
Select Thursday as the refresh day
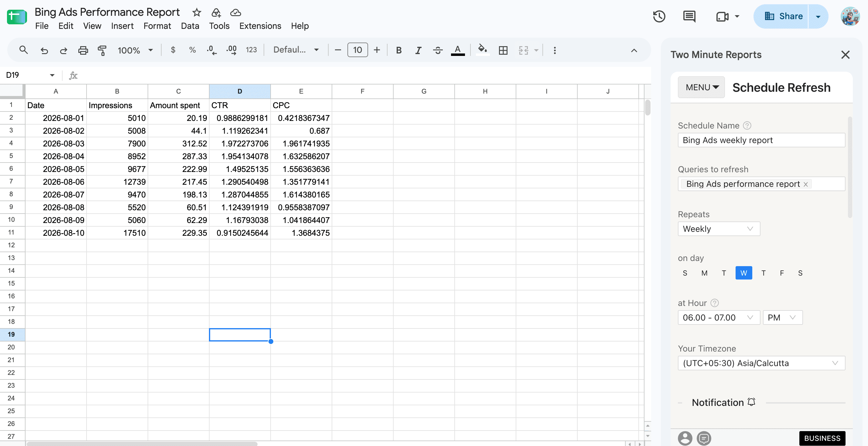click(764, 273)
